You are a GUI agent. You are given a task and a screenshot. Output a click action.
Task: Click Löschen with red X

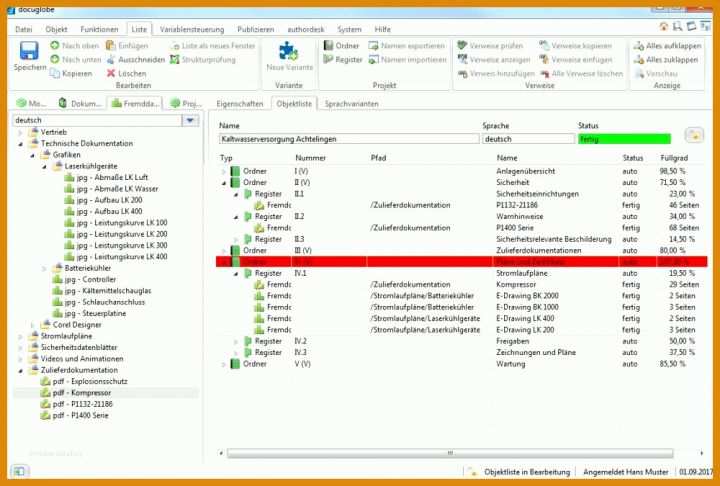[126, 73]
